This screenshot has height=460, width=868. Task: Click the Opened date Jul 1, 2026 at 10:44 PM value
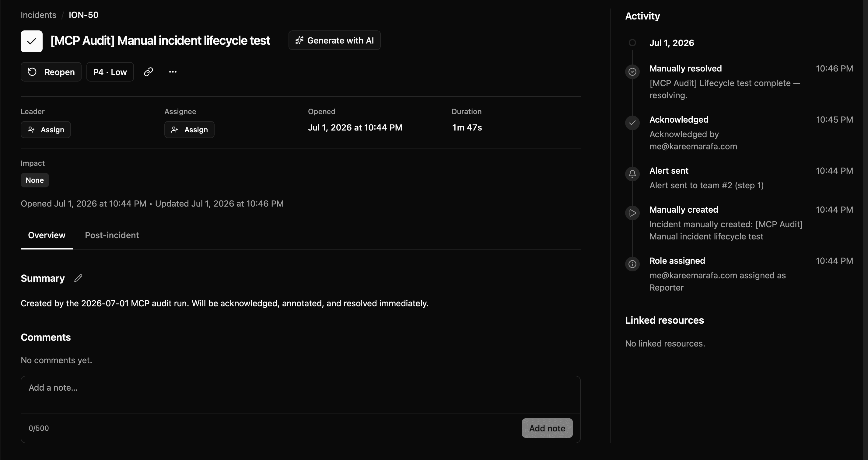click(355, 127)
